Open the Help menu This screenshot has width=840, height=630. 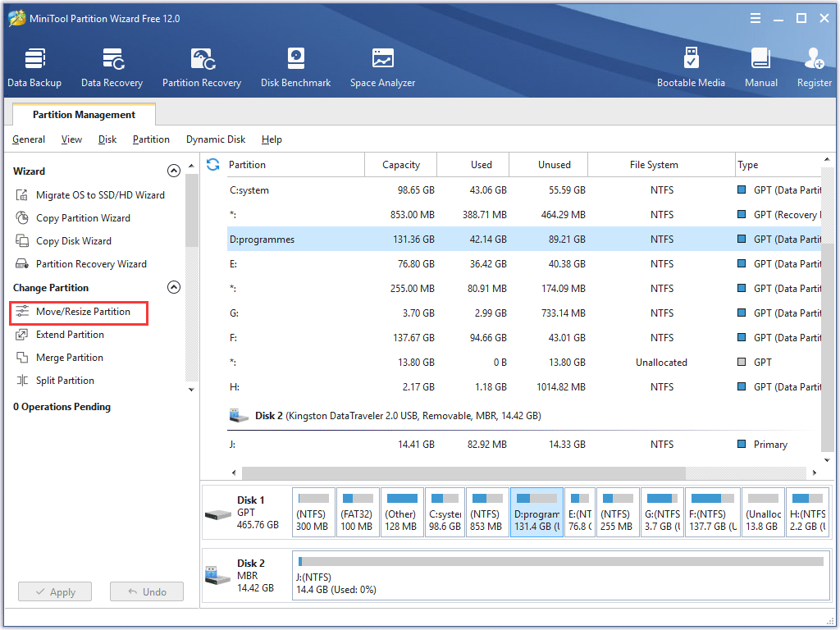tap(272, 139)
